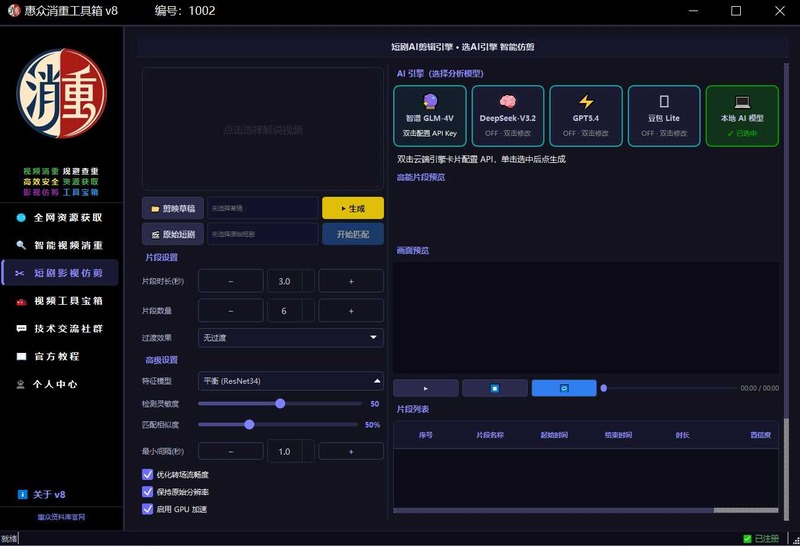800x546 pixels.
Task: Click the chat bubble icon beside 技术交流社群
Action: point(21,329)
